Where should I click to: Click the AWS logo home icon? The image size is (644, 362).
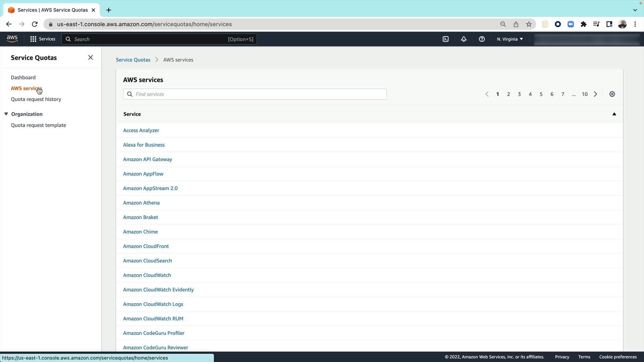(x=12, y=39)
